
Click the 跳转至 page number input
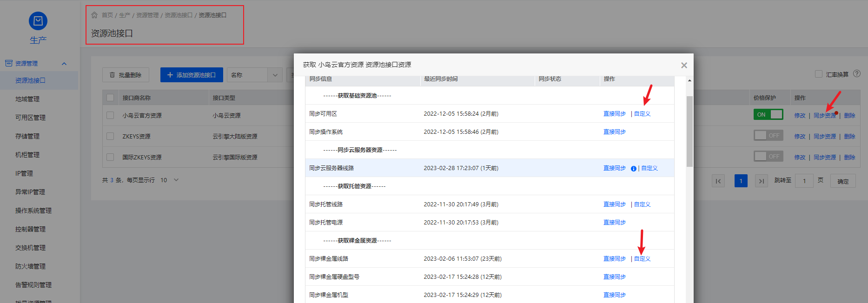[804, 181]
